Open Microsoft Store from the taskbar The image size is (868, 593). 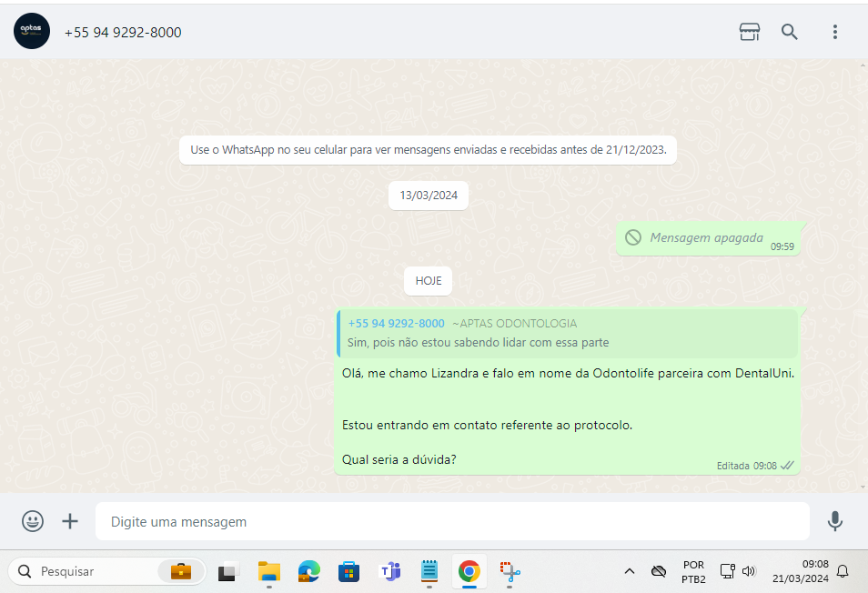click(348, 572)
